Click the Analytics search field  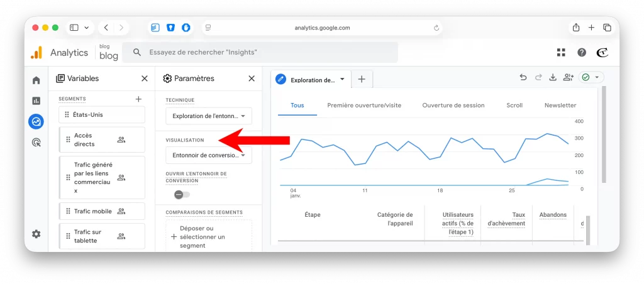pyautogui.click(x=260, y=53)
